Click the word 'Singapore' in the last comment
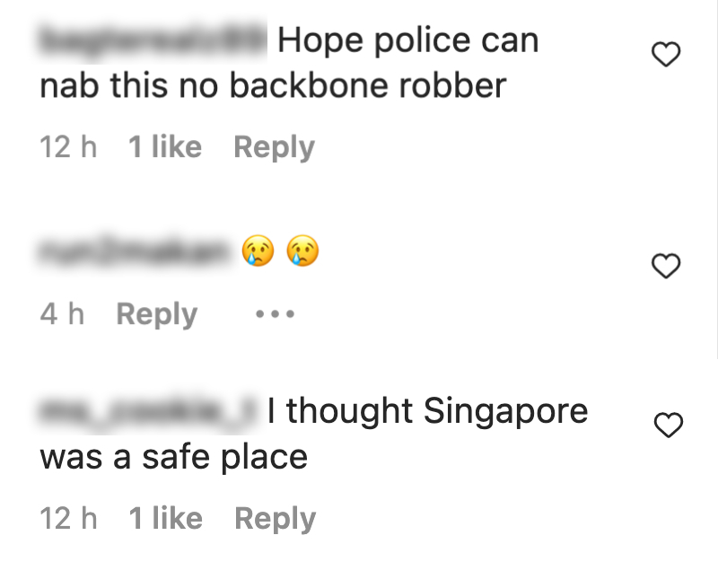 (505, 411)
